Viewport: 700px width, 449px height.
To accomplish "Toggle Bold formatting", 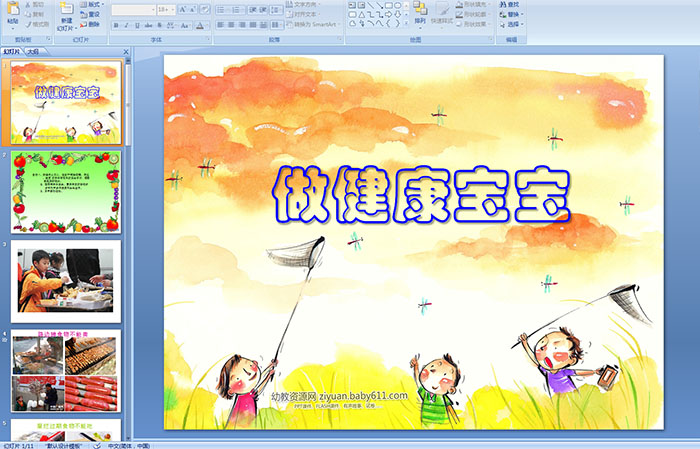I will 116,25.
